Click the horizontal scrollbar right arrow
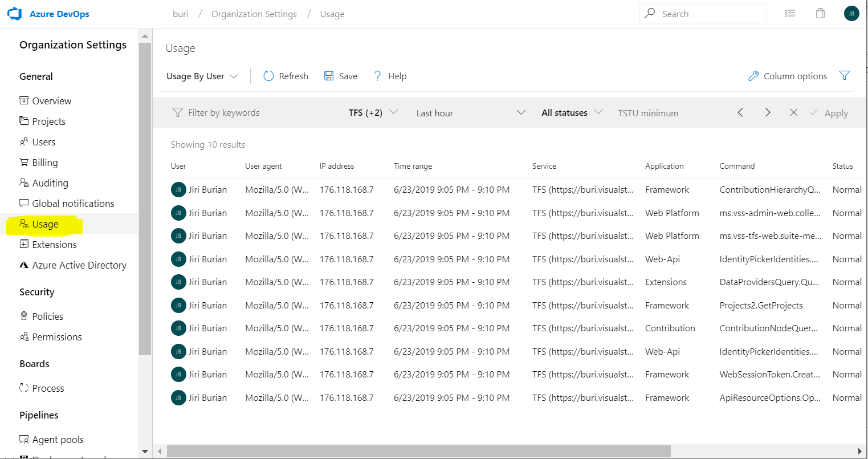This screenshot has height=459, width=868. [859, 451]
